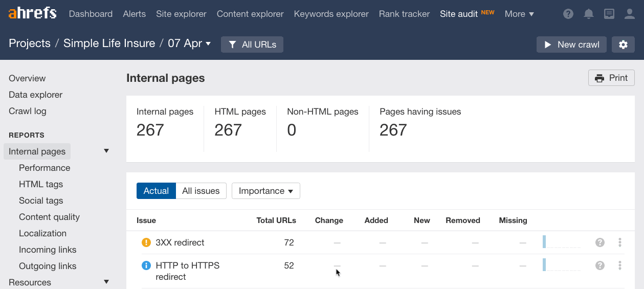Open the user account icon

click(630, 14)
